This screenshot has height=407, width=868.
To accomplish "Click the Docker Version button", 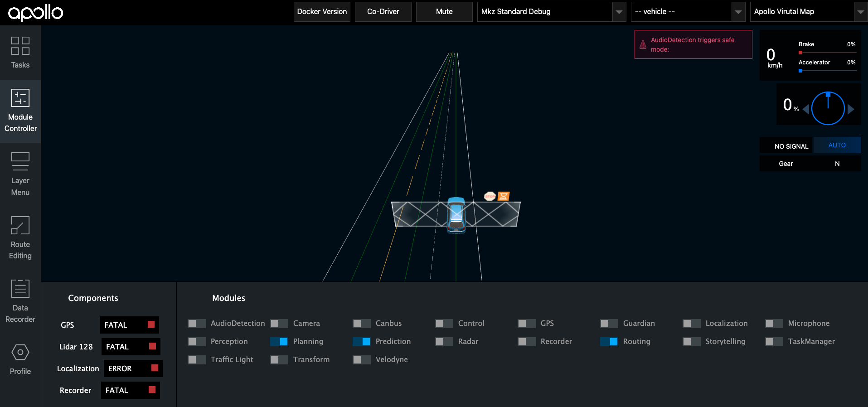I will (x=322, y=12).
